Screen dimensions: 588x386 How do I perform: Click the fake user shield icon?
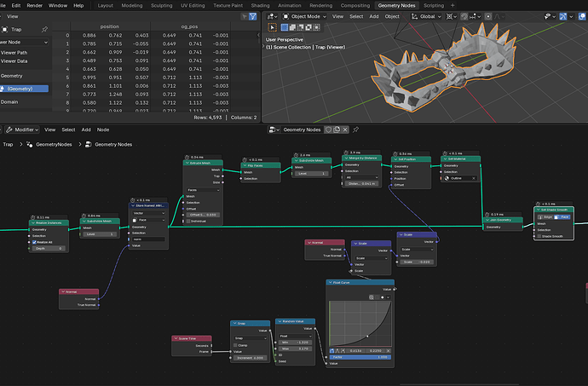point(328,130)
